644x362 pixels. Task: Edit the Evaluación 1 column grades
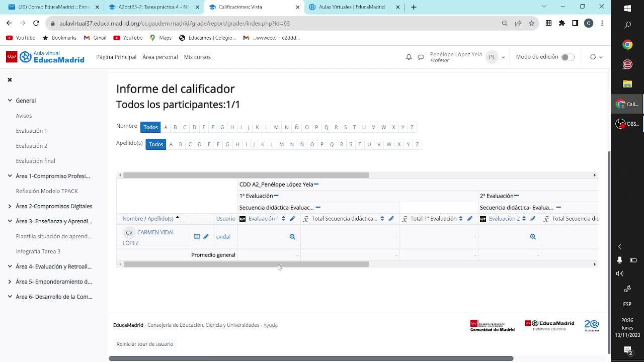[x=292, y=219]
